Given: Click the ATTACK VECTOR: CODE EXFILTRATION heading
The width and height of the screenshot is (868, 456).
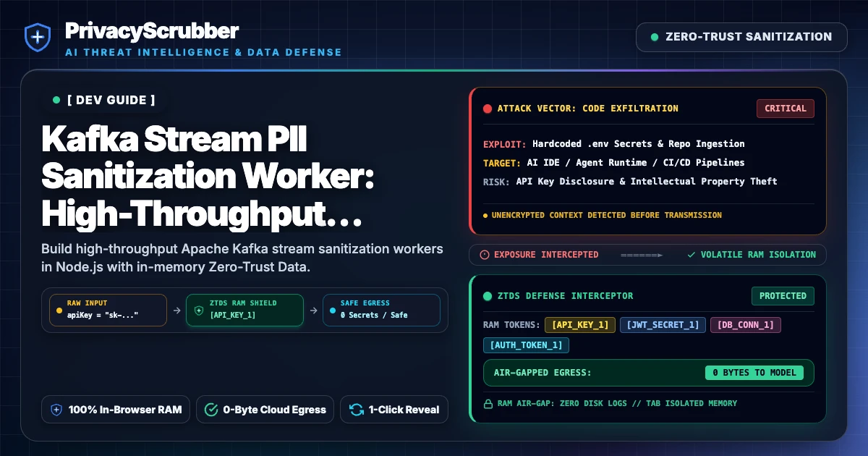Looking at the screenshot, I should 588,109.
